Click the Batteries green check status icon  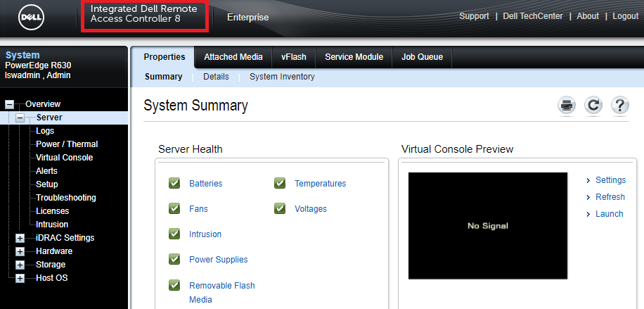[x=174, y=183]
